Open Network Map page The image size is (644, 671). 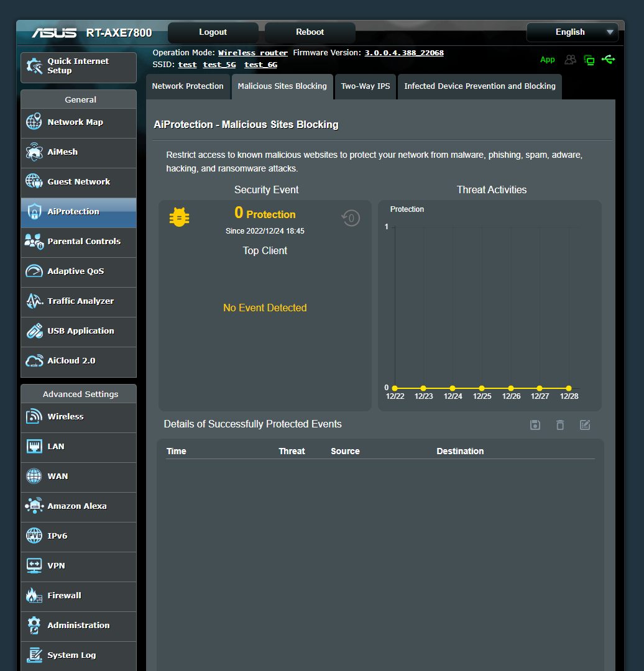(x=78, y=123)
